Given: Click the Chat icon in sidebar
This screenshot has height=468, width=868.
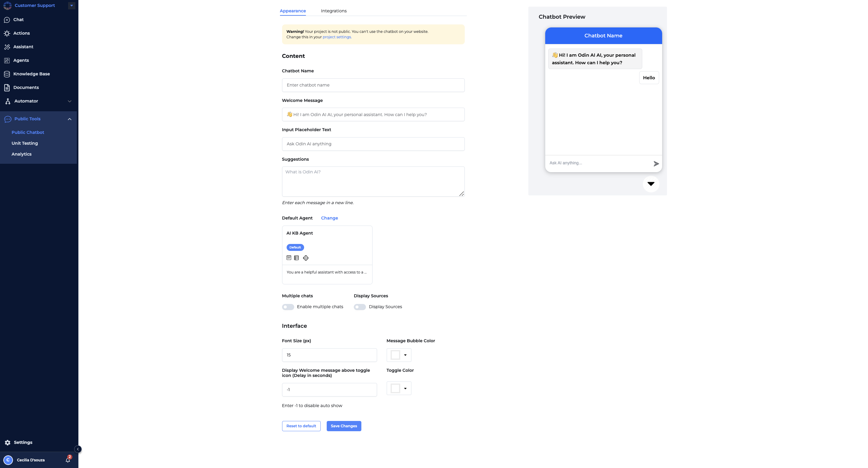Looking at the screenshot, I should [x=7, y=19].
